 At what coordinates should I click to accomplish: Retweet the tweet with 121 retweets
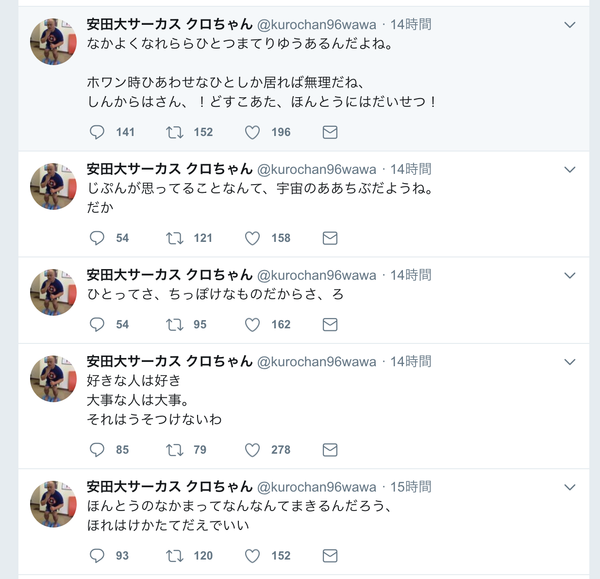[174, 238]
